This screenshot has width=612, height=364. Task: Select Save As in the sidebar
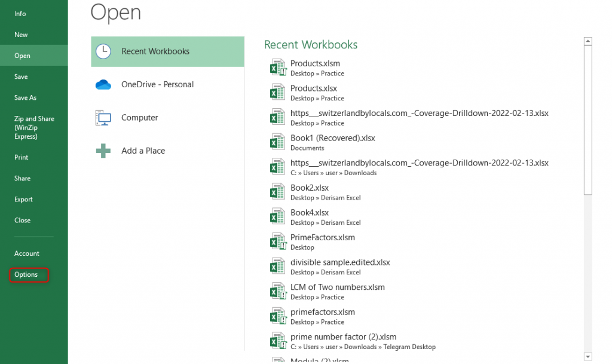(x=25, y=97)
